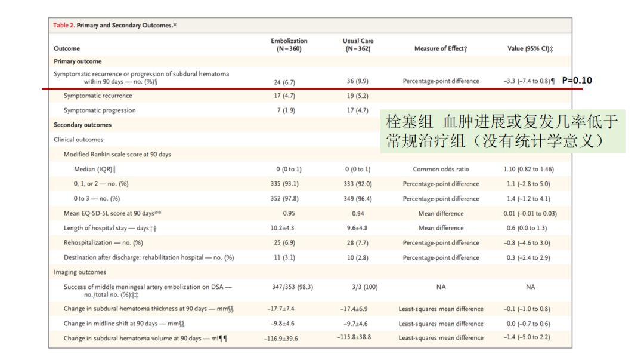This screenshot has height=363, width=644.
Task: Click the "0 to 3 — no. (%)" row label
Action: tap(97, 199)
